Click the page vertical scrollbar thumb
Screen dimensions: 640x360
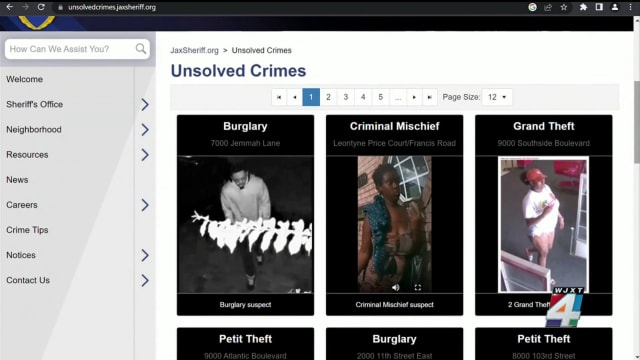coord(636,122)
